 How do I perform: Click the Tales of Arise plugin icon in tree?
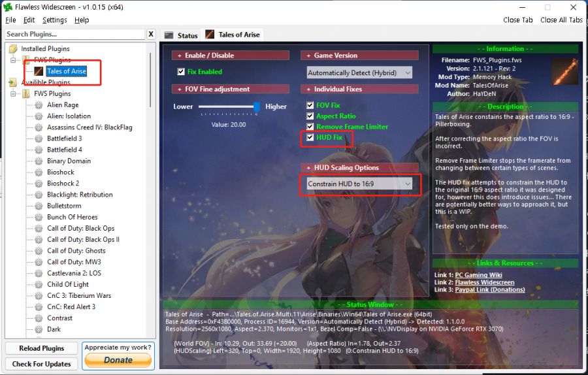point(39,71)
